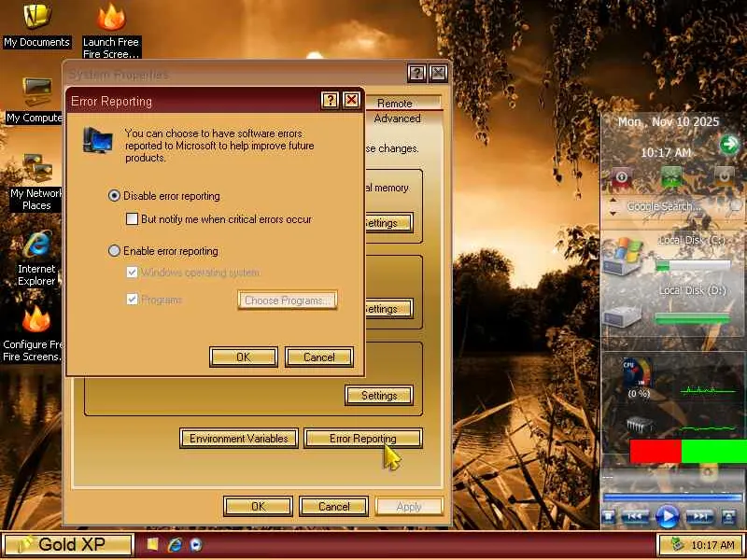The width and height of the screenshot is (747, 560).
Task: Switch to the Advanced tab
Action: (397, 119)
